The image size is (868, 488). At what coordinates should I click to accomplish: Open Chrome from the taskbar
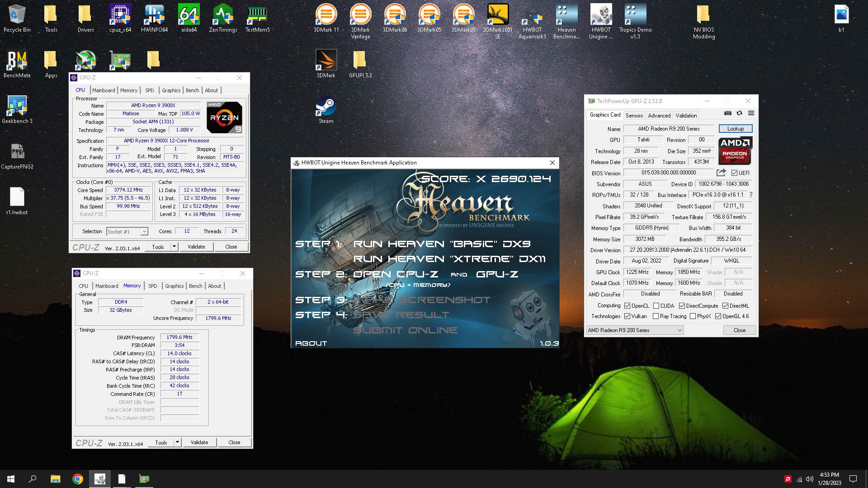pyautogui.click(x=78, y=479)
